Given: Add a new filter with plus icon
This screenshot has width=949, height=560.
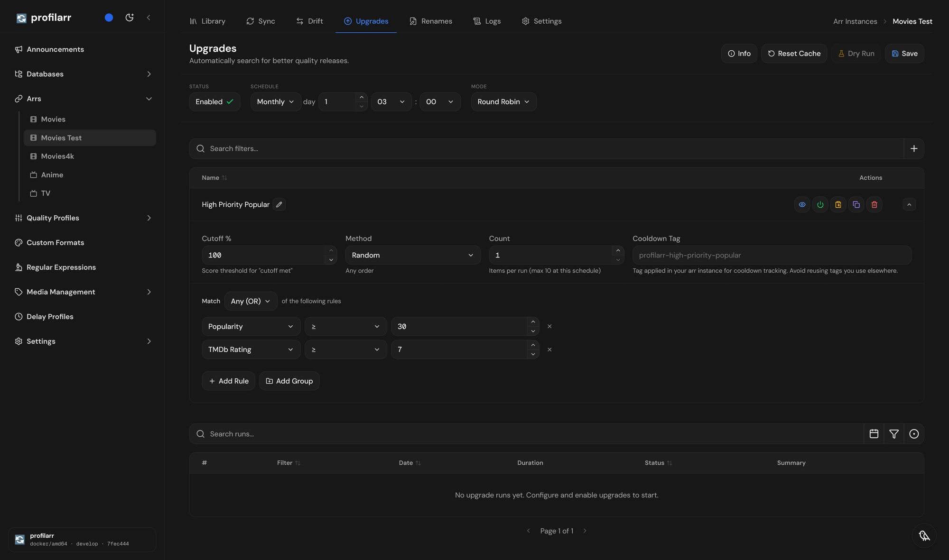Looking at the screenshot, I should (914, 149).
